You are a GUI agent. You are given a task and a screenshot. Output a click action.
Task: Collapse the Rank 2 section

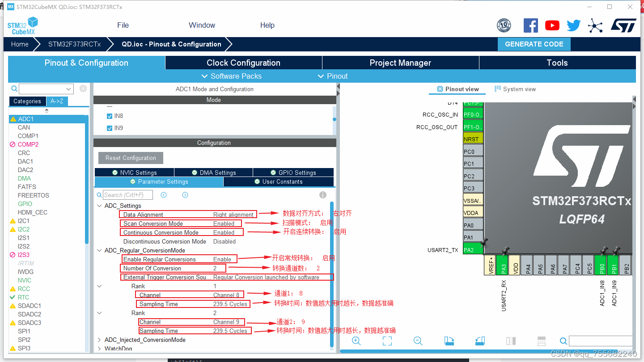(99, 313)
